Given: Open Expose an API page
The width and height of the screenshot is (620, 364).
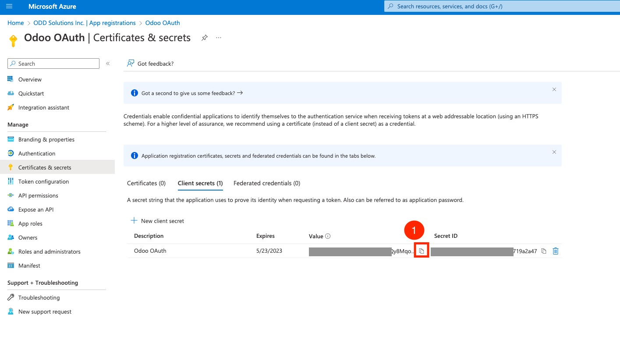Looking at the screenshot, I should pos(36,209).
